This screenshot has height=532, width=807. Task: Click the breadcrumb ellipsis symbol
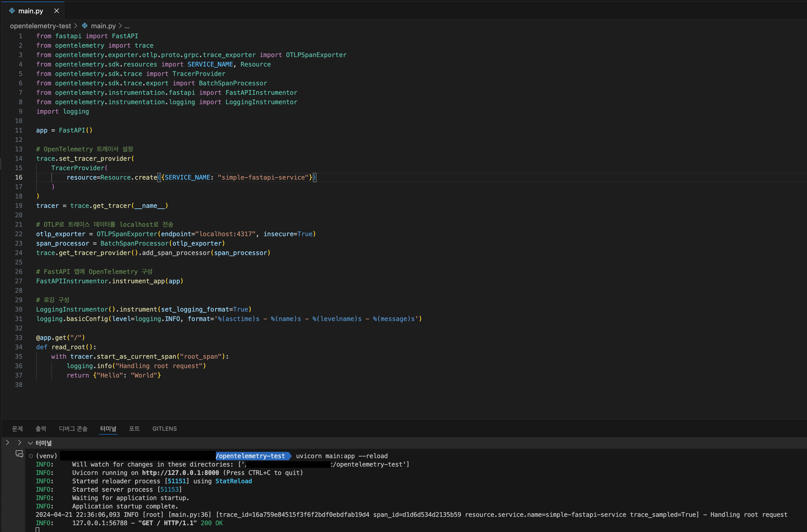click(x=127, y=26)
